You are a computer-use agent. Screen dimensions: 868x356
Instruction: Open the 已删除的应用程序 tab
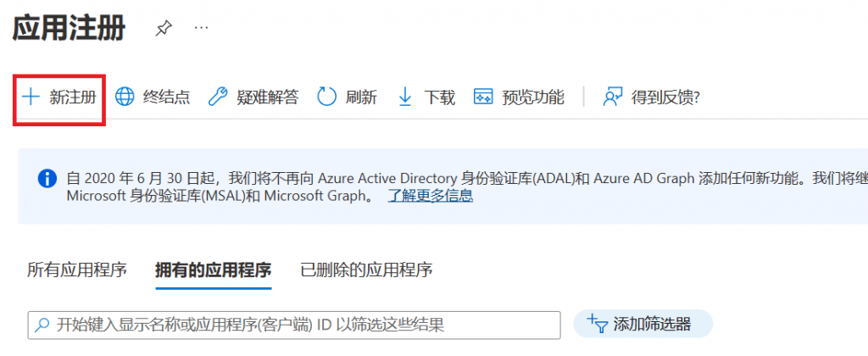pyautogui.click(x=366, y=270)
